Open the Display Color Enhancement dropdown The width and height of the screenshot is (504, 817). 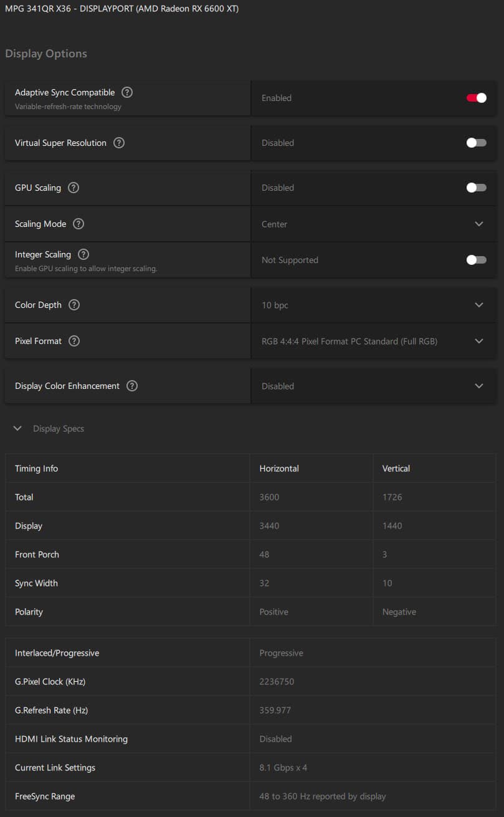[x=478, y=386]
